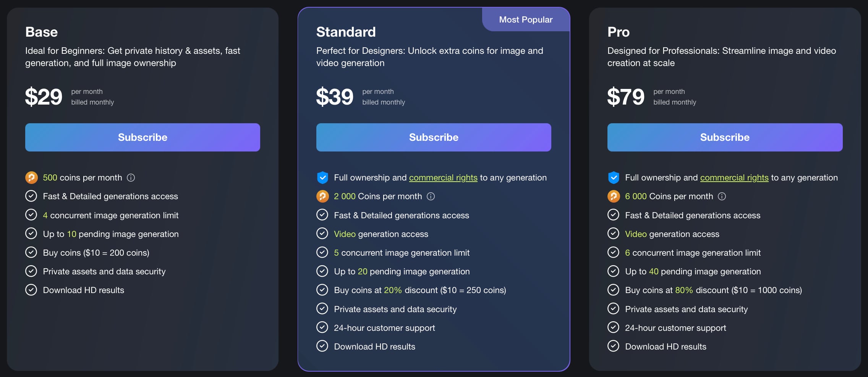The image size is (868, 377).
Task: Click the orange coin icon in Pro plan
Action: pos(614,196)
